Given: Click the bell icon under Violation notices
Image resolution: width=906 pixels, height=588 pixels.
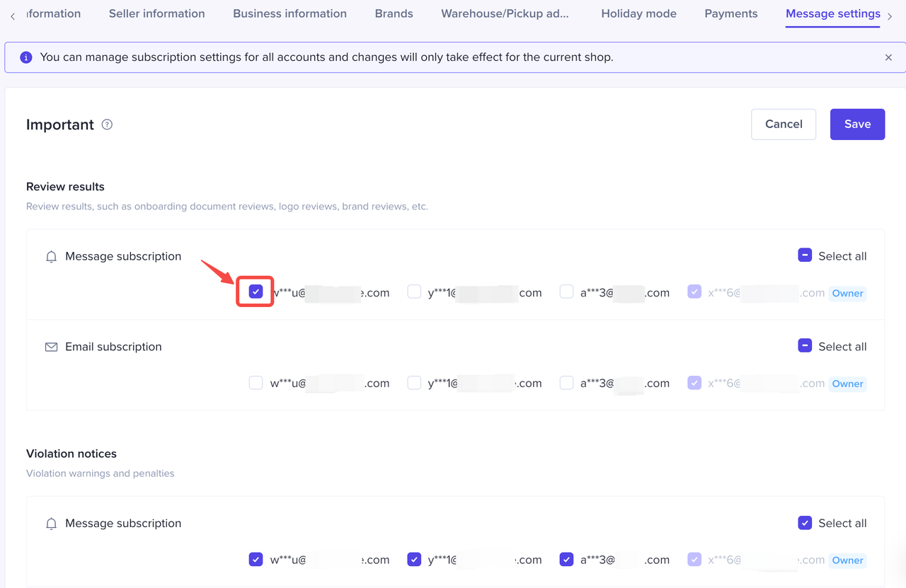Looking at the screenshot, I should 51,524.
